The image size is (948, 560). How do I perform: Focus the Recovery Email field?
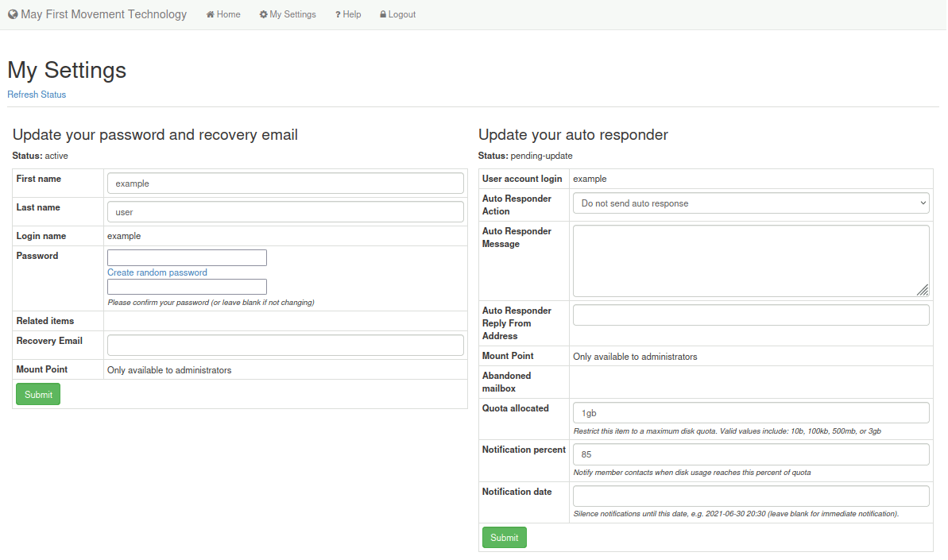(285, 345)
